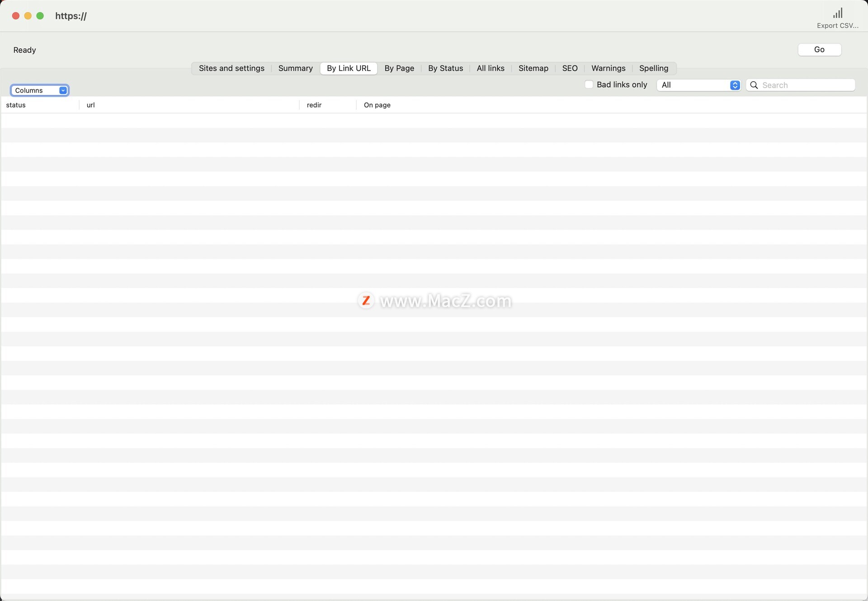Image resolution: width=868 pixels, height=601 pixels.
Task: Switch to the SEO tab
Action: [x=570, y=68]
